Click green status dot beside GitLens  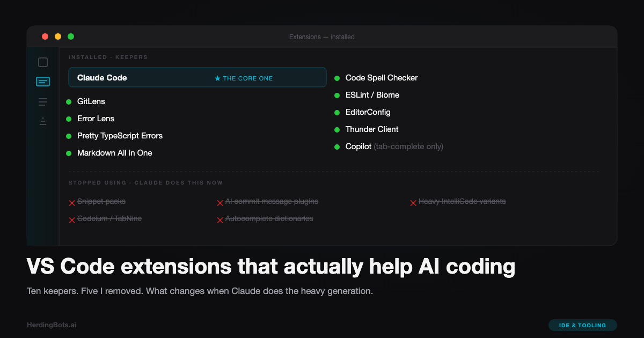click(69, 102)
